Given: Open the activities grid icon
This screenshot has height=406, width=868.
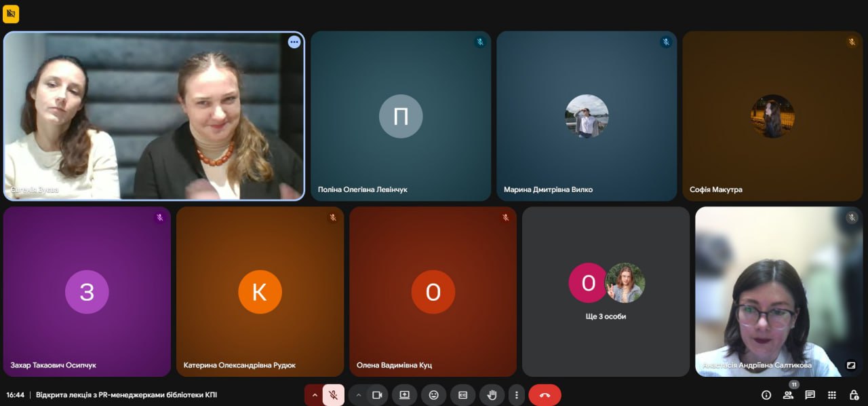Looking at the screenshot, I should click(x=832, y=395).
